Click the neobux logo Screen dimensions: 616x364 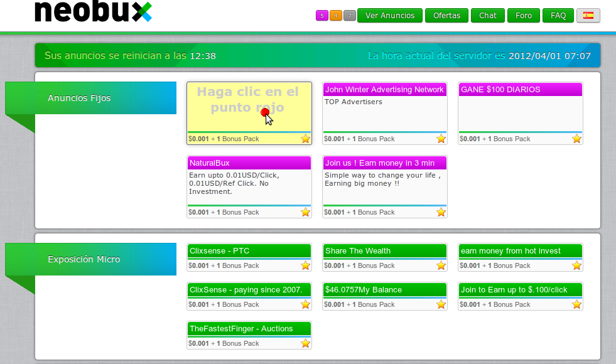(93, 11)
